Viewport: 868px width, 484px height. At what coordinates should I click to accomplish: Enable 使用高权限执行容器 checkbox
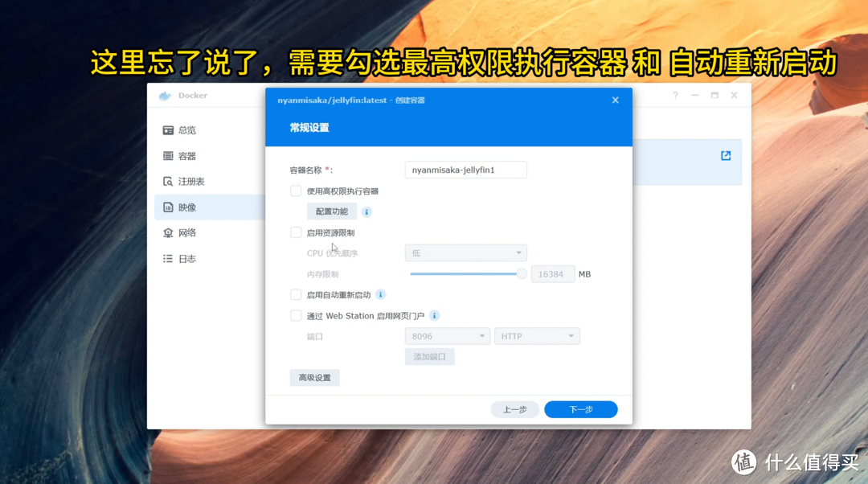[x=296, y=191]
